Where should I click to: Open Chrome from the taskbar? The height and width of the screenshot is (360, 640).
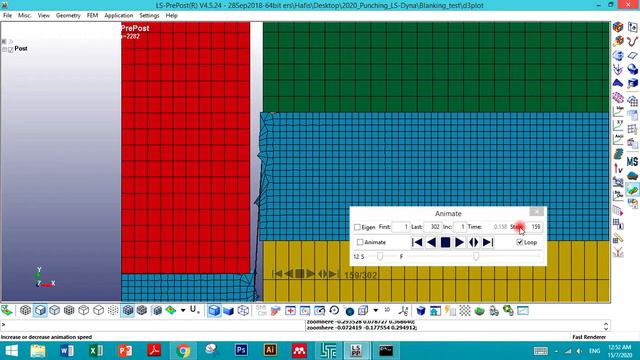183,351
